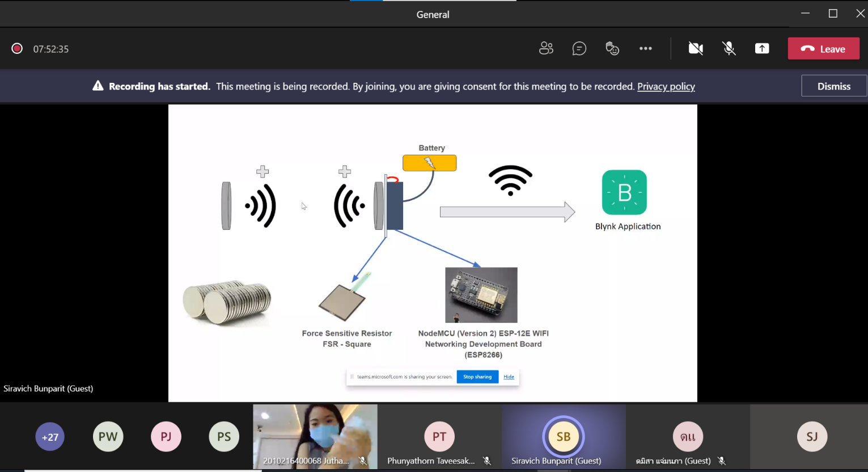868x472 pixels.
Task: Open the meeting chat conversation
Action: tap(579, 49)
